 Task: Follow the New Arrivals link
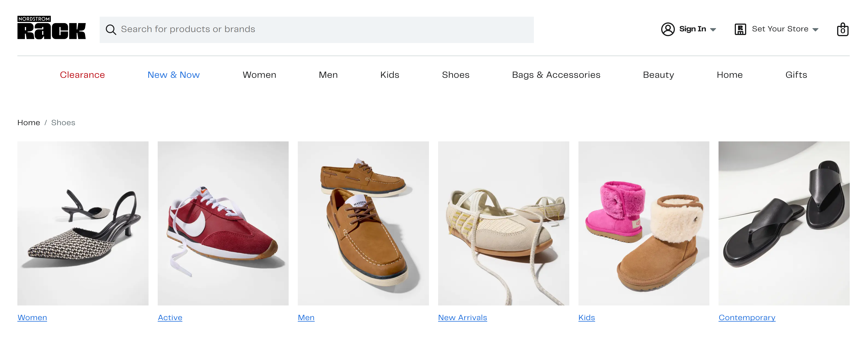click(x=462, y=317)
